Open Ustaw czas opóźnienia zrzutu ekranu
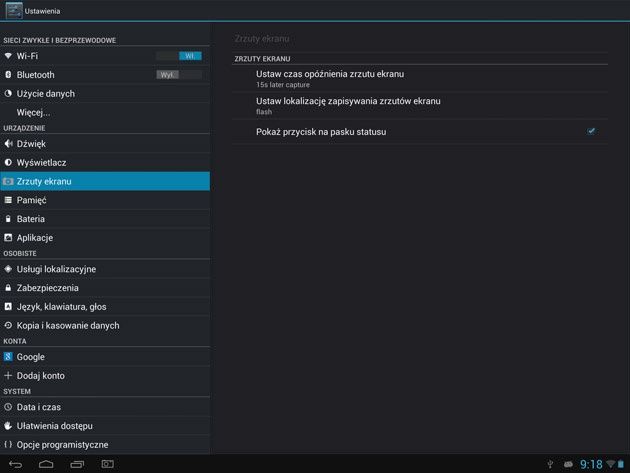 click(420, 78)
